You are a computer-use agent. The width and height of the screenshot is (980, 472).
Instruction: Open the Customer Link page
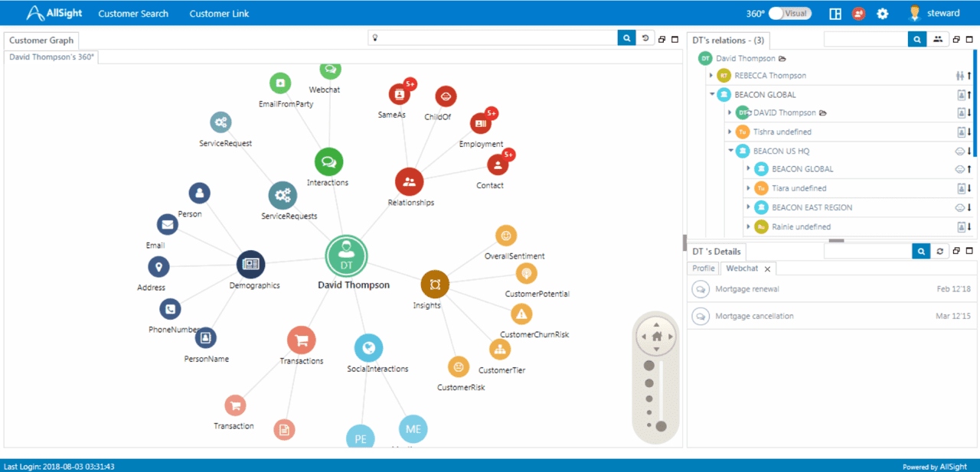[x=219, y=14]
